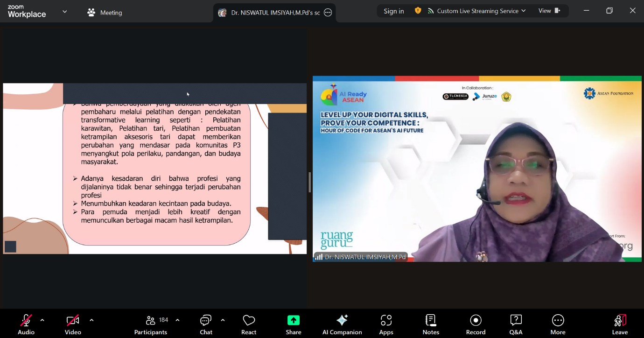Viewport: 644px width, 338px height.
Task: Open the Apps panel
Action: click(386, 324)
